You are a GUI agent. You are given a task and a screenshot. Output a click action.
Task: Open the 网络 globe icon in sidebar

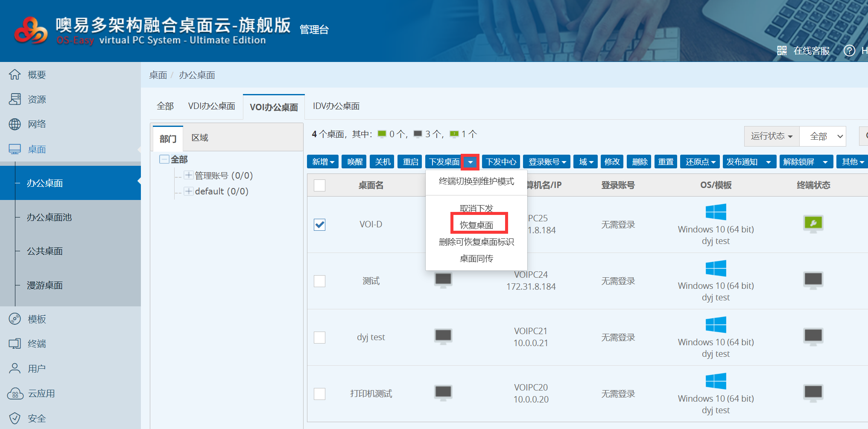[15, 124]
